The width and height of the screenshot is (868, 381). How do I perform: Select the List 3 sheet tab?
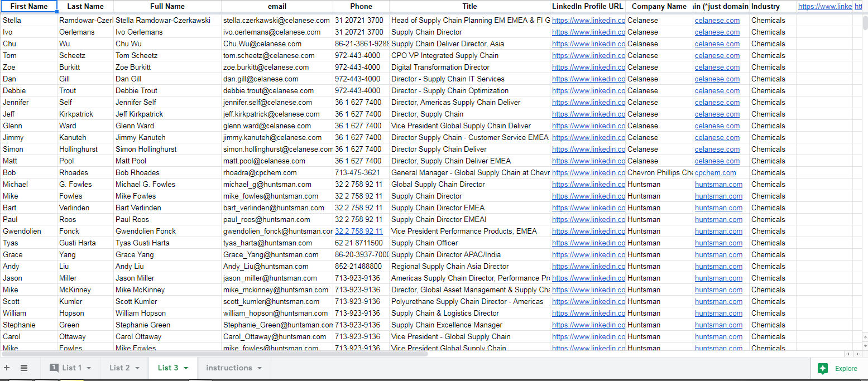(x=168, y=368)
